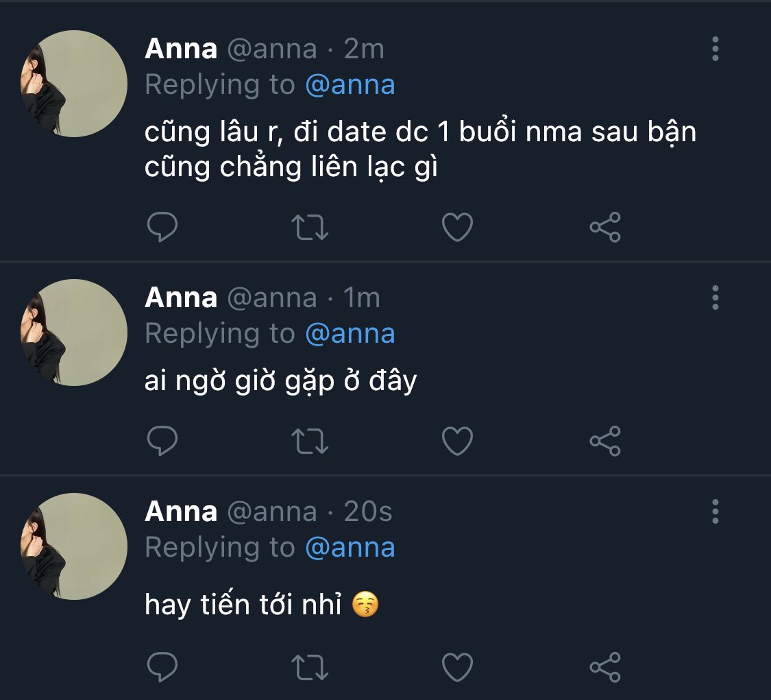Reply to the 'cũng lâu r' tweet
Viewport: 771px width, 700px height.
coord(162,228)
